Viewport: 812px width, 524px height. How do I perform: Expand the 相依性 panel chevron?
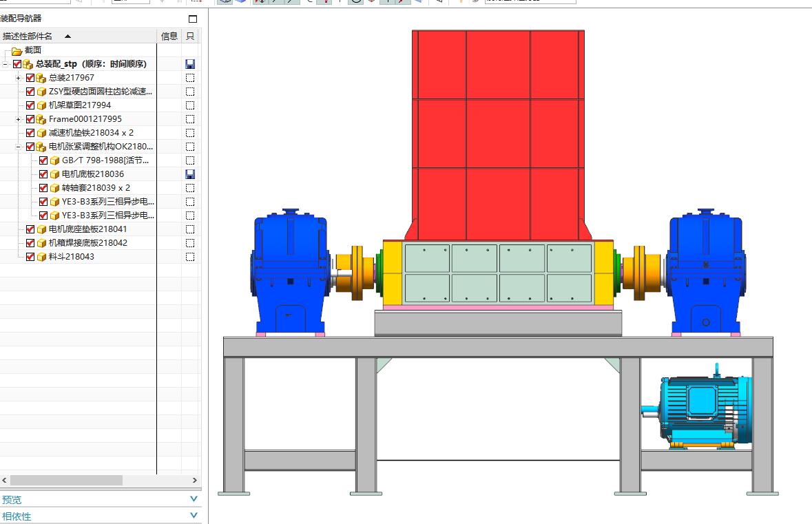194,516
